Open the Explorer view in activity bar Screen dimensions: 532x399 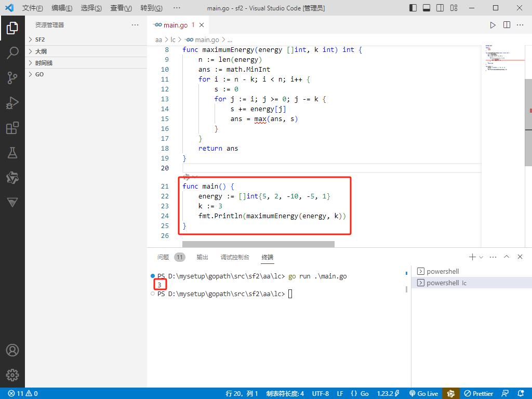coord(12,28)
